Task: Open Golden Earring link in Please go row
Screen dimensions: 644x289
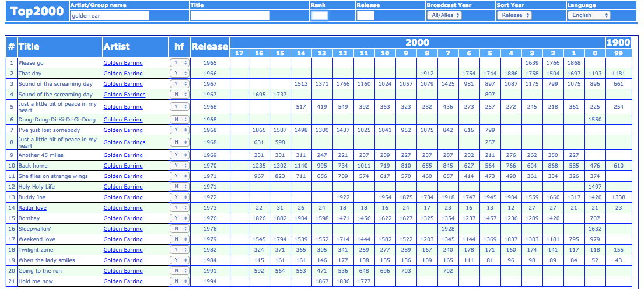Action: 123,63
